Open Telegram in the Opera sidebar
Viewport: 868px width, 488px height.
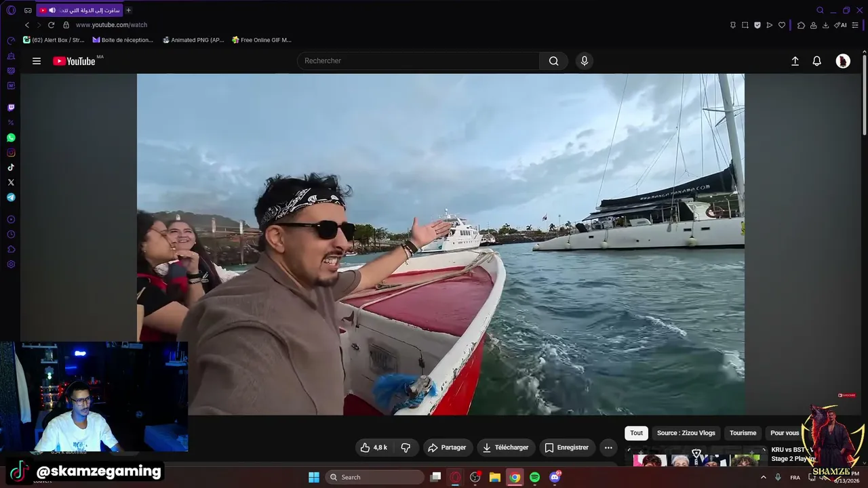(11, 197)
